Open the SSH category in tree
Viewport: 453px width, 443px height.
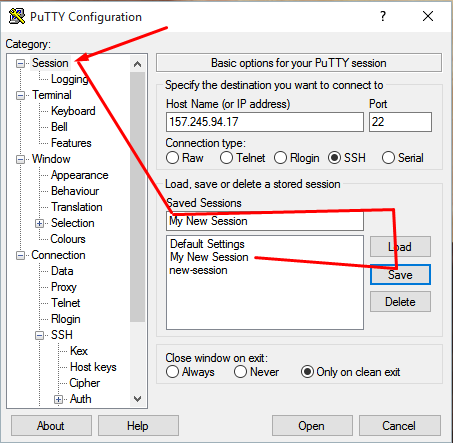(62, 335)
